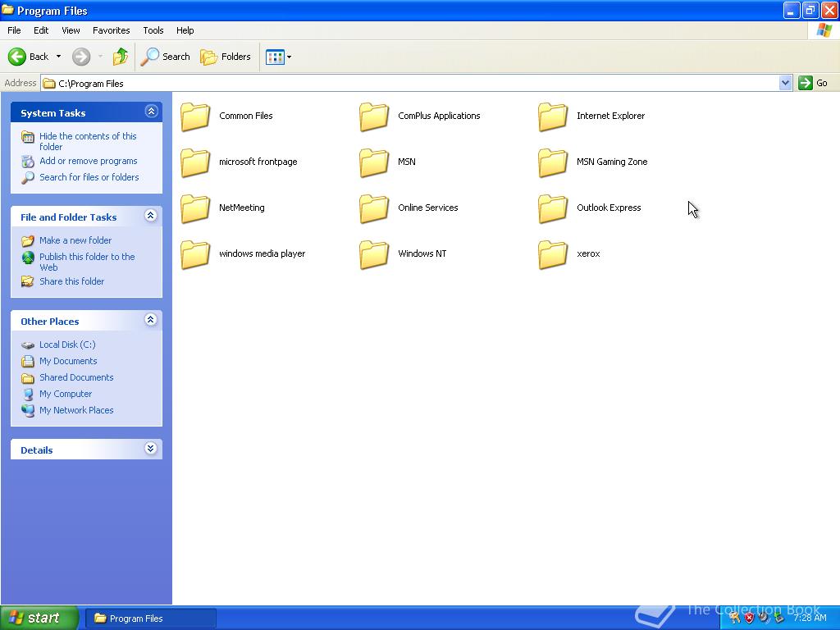
Task: Expand the Details panel
Action: pyautogui.click(x=151, y=449)
